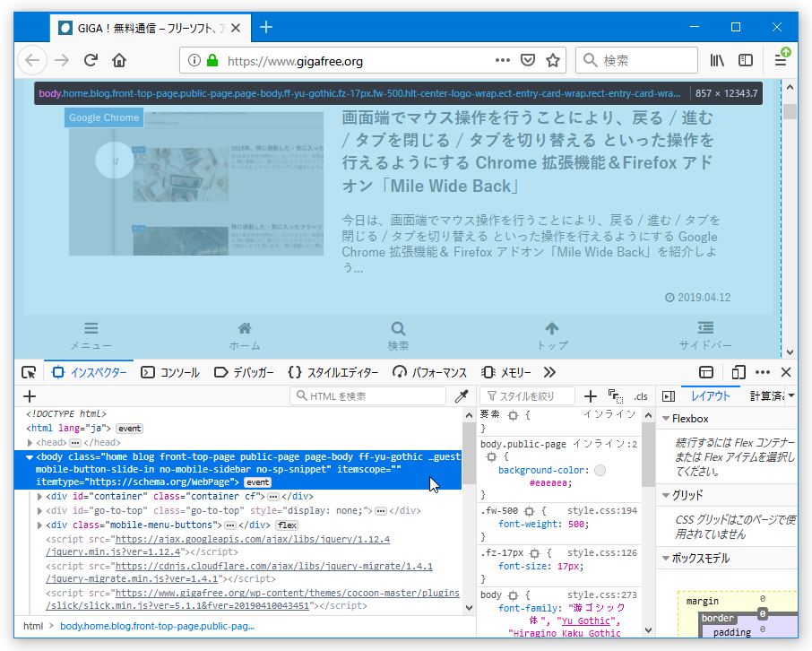Open the DevTools customize three-dot menu
812x651 pixels.
tap(763, 372)
